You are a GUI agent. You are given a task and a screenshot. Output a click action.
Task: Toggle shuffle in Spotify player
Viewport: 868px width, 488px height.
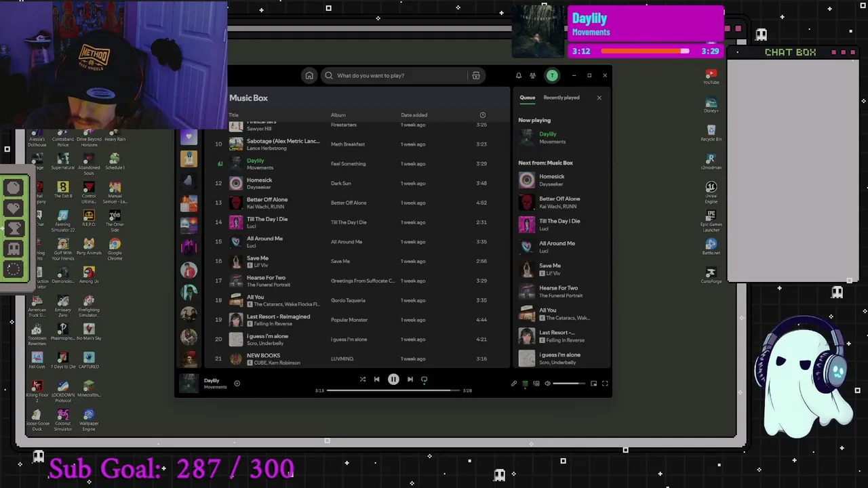click(362, 380)
